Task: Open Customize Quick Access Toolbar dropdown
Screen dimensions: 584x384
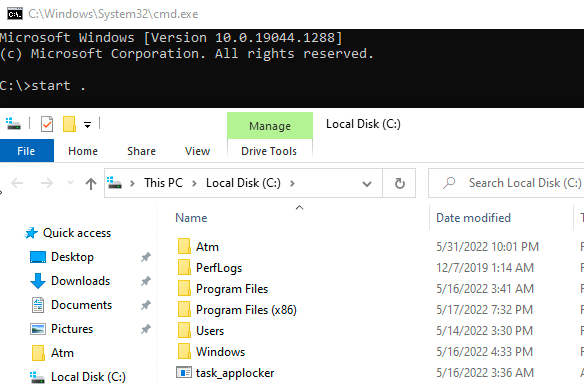Action: pos(87,125)
